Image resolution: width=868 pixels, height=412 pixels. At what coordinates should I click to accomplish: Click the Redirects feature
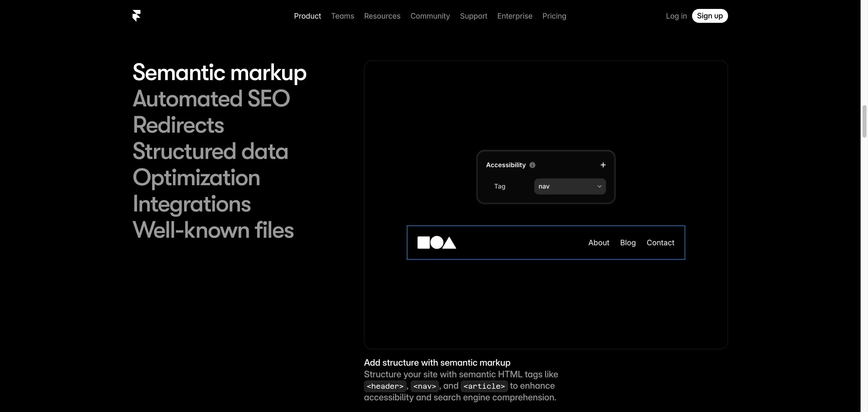(178, 124)
